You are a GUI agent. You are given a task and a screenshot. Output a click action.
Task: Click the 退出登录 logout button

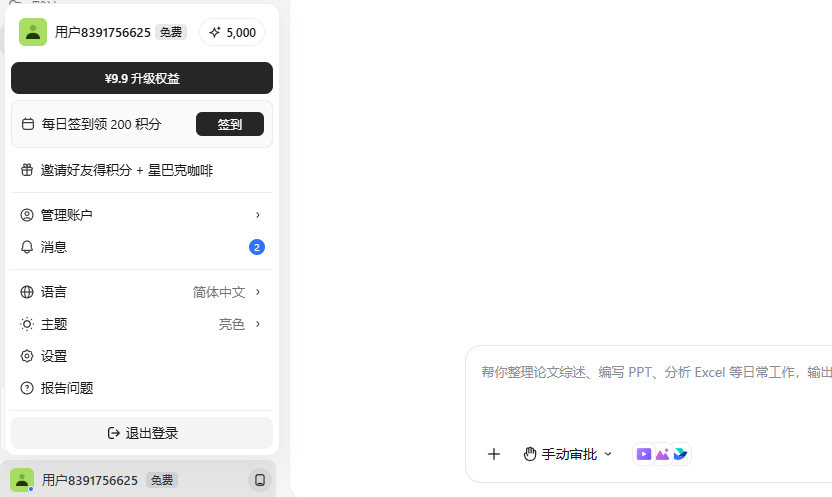pyautogui.click(x=142, y=433)
